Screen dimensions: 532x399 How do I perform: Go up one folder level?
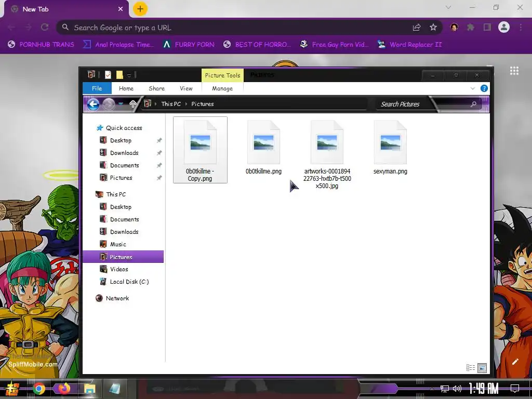pos(132,104)
